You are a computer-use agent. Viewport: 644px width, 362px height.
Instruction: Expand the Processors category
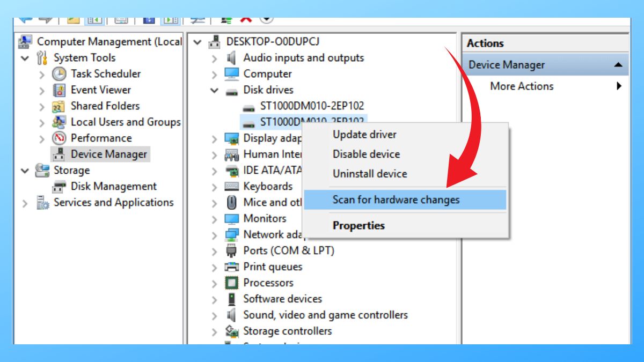(215, 284)
